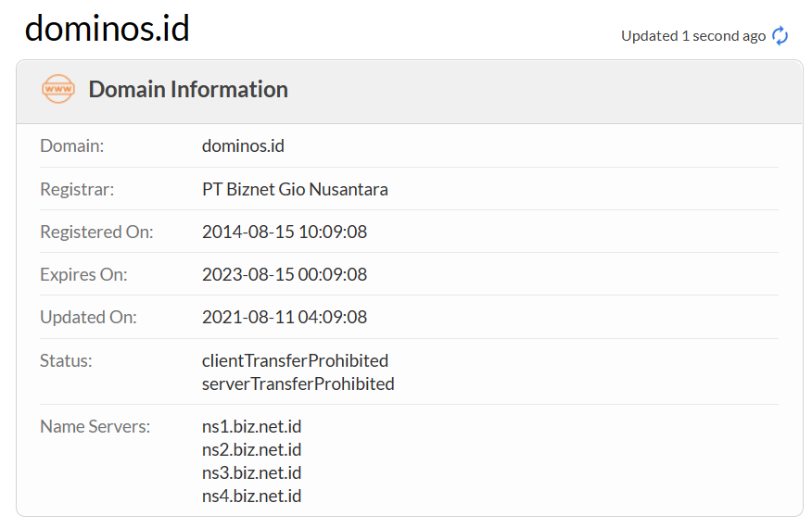Click the "Registrar:" field label
The height and width of the screenshot is (528, 812).
[77, 189]
